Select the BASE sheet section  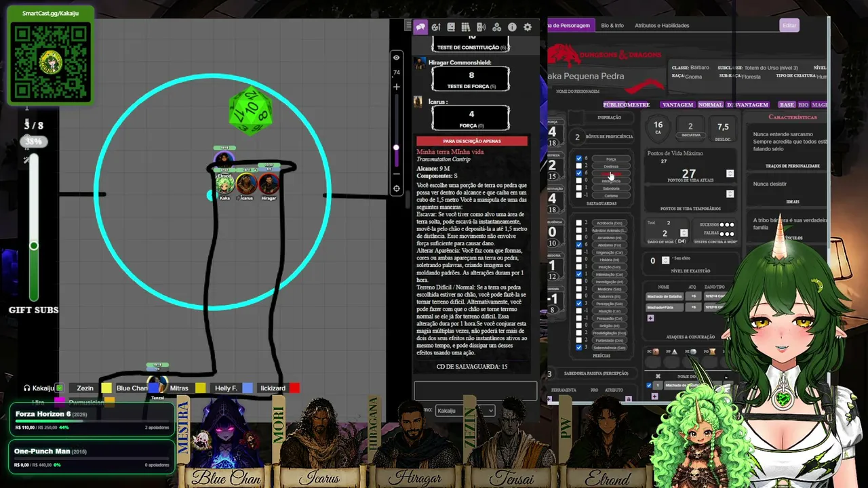[x=787, y=105]
